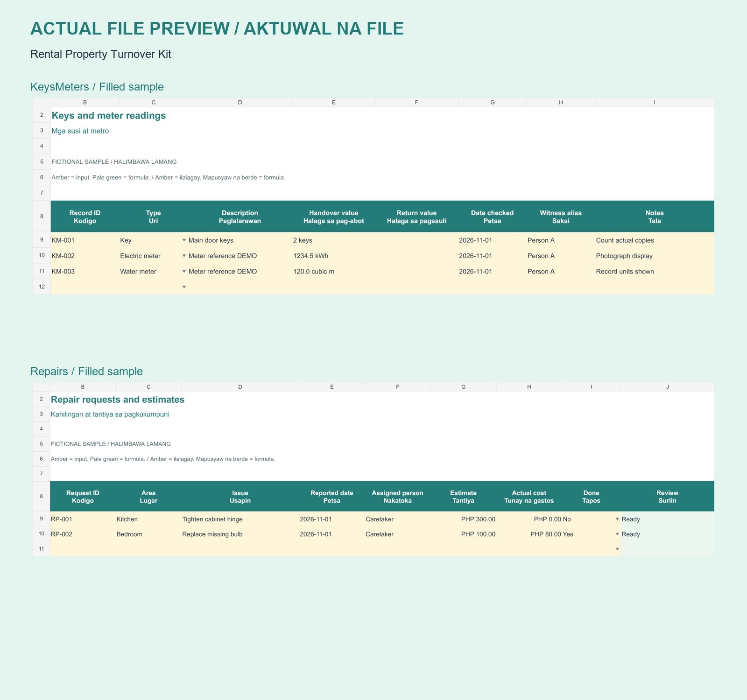Click the 'Main door keys' description cell
The height and width of the screenshot is (700, 747).
pyautogui.click(x=240, y=240)
